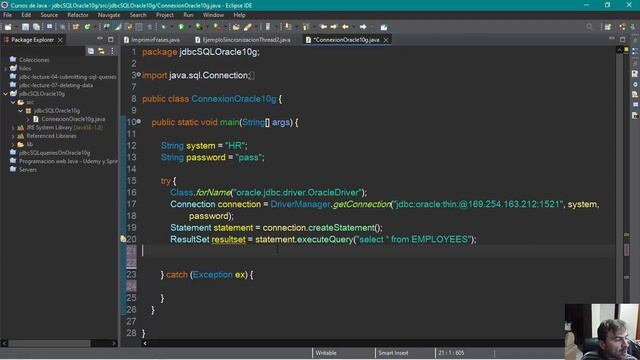Click the Writable status bar field
Image resolution: width=640 pixels, height=360 pixels.
tap(326, 353)
